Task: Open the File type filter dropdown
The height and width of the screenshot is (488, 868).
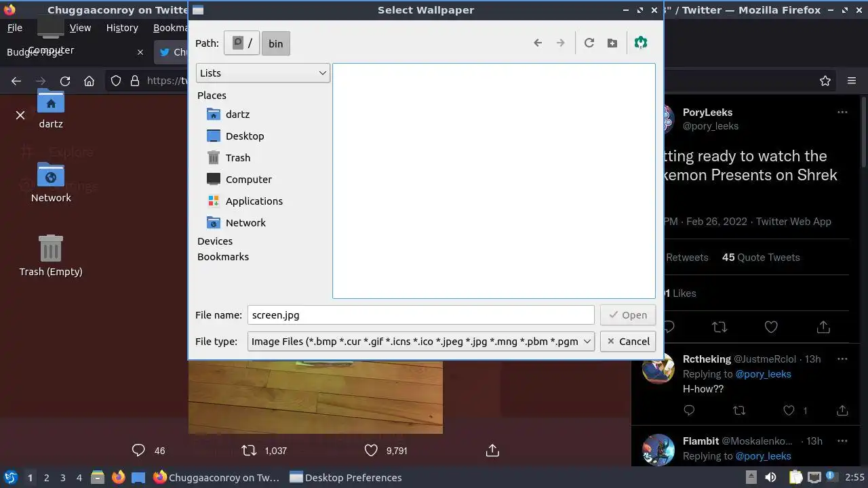Action: pyautogui.click(x=421, y=342)
